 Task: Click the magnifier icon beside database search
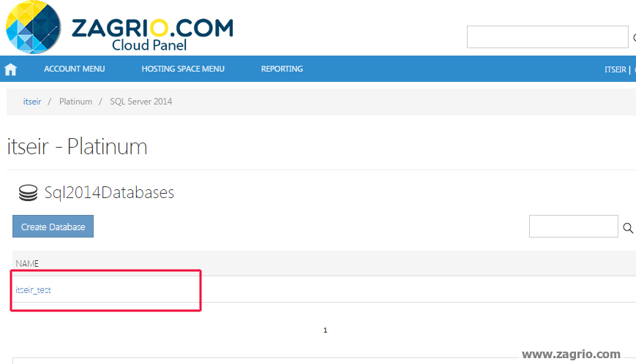pyautogui.click(x=628, y=228)
